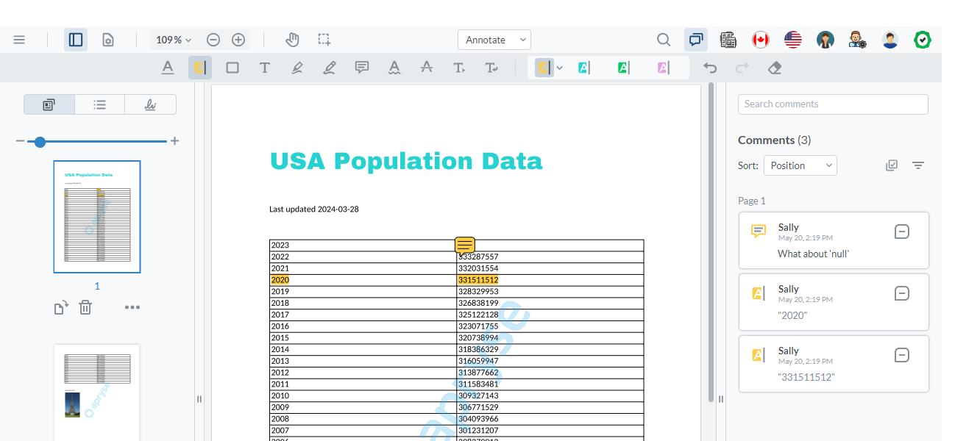The width and height of the screenshot is (980, 441).
Task: Select the page 1 thumbnail
Action: click(x=97, y=217)
